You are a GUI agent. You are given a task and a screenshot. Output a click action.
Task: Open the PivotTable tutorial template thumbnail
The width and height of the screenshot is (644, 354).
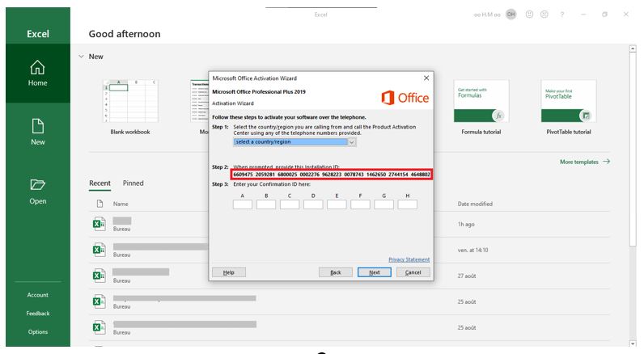(568, 101)
